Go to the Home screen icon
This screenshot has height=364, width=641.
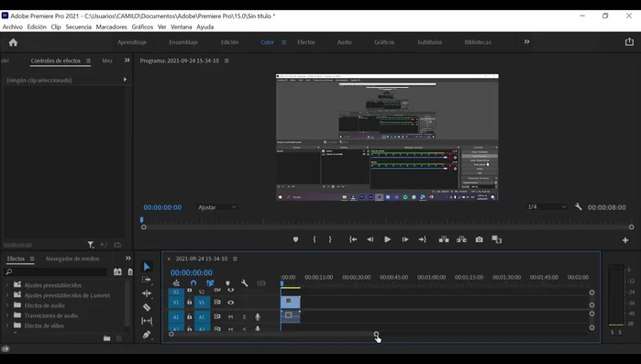click(13, 42)
